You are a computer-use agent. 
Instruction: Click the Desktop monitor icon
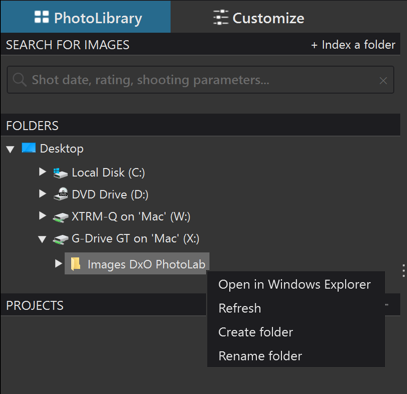click(x=29, y=148)
